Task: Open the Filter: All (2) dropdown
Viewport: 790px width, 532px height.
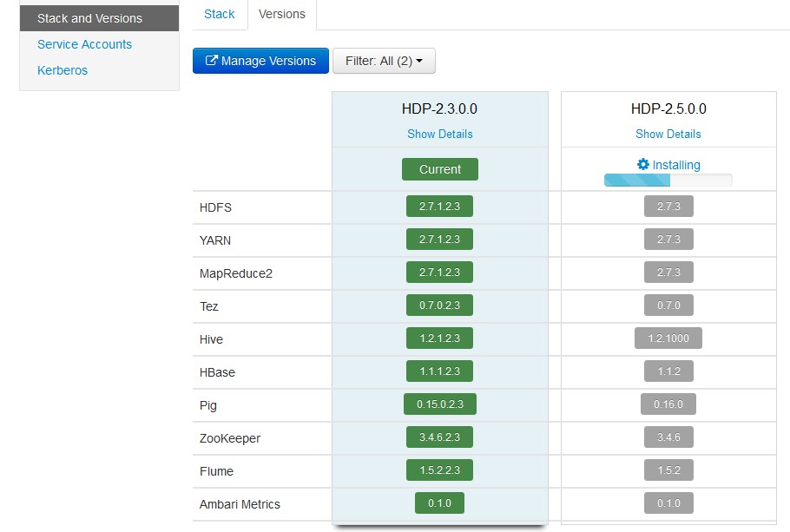Action: pos(384,62)
